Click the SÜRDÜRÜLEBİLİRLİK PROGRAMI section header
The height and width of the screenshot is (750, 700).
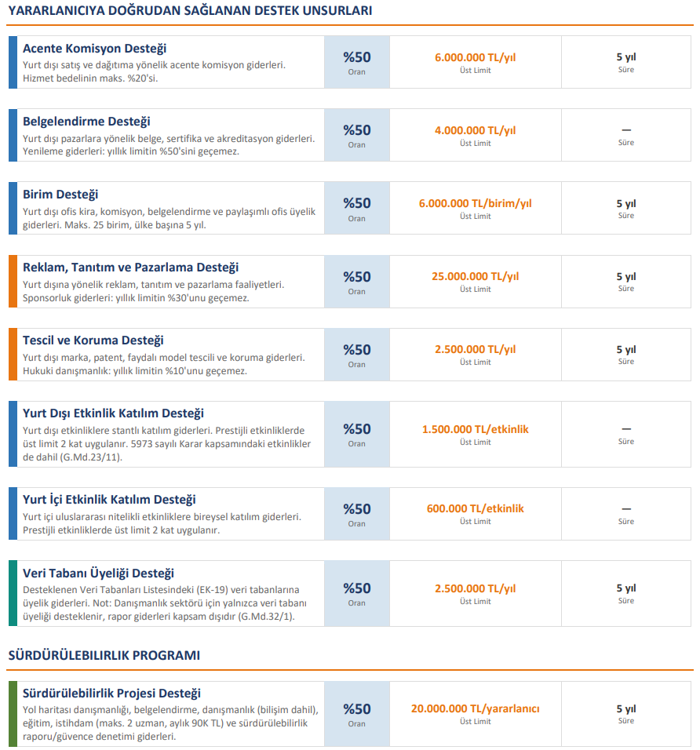pos(104,655)
